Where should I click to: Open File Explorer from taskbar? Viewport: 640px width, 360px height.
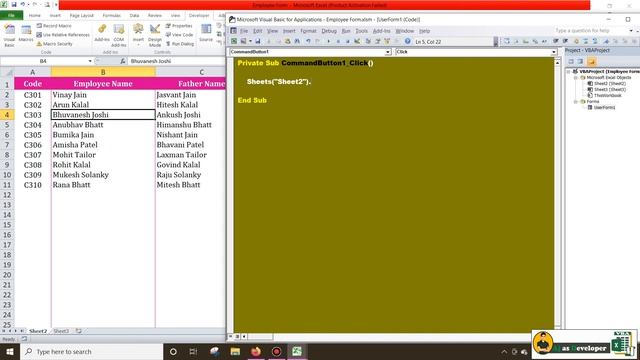(235, 351)
